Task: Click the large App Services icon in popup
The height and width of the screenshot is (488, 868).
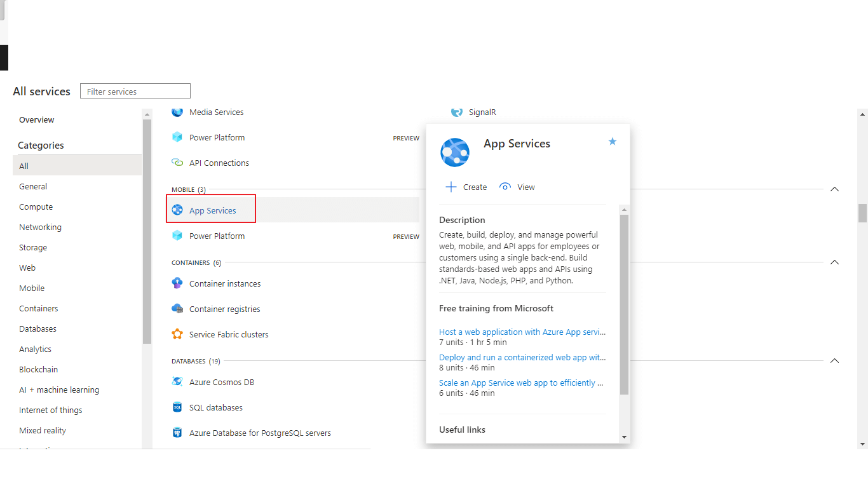Action: click(x=455, y=152)
